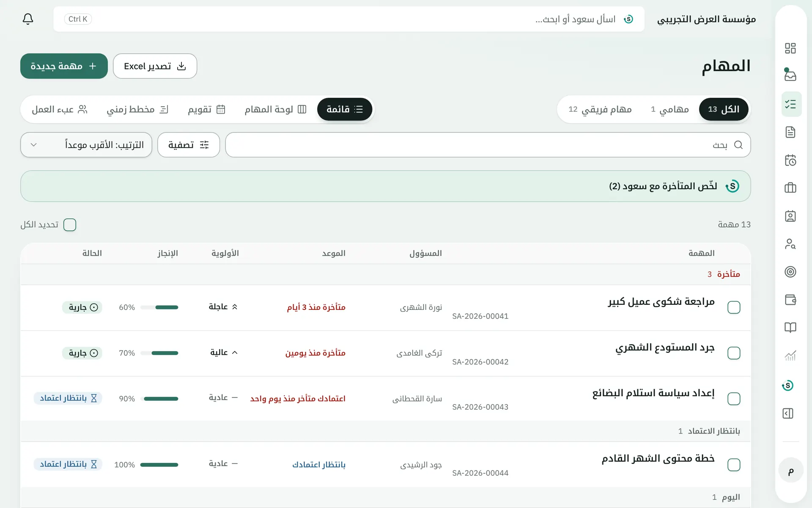The height and width of the screenshot is (508, 812).
Task: Switch to لوحة المهام board view
Action: pyautogui.click(x=275, y=109)
